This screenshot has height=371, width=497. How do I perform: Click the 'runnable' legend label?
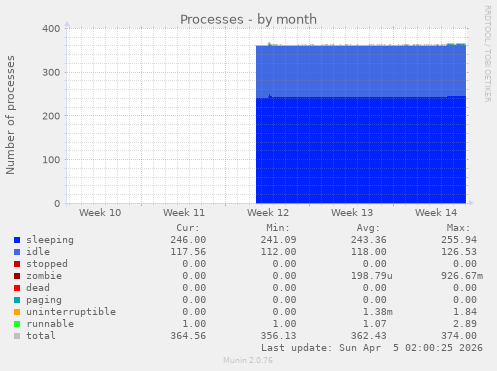click(x=50, y=324)
